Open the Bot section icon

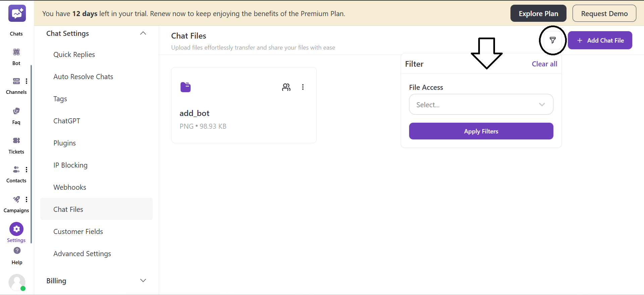point(16,52)
